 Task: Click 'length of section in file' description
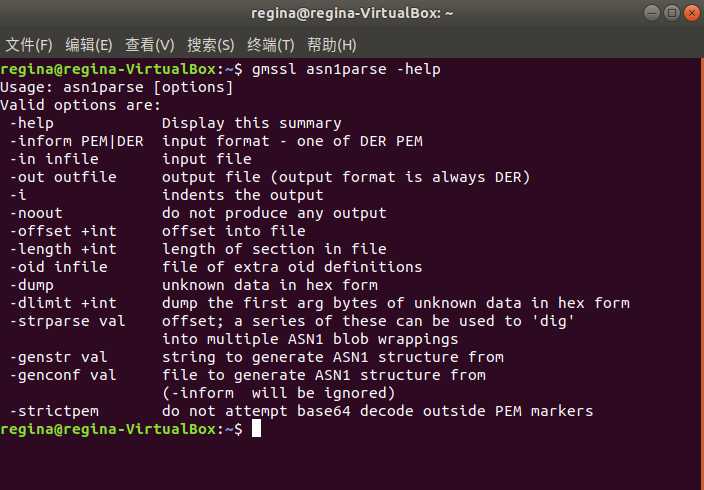(x=274, y=249)
